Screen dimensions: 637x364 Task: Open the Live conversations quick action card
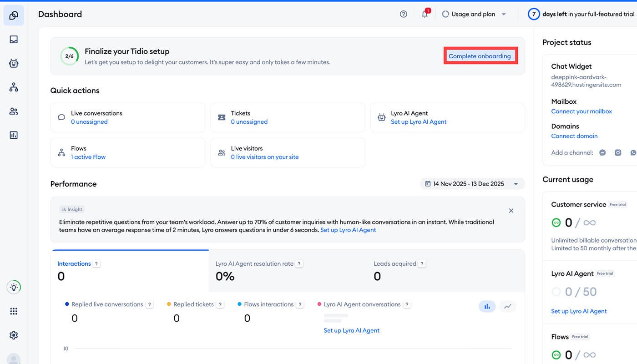(x=127, y=117)
